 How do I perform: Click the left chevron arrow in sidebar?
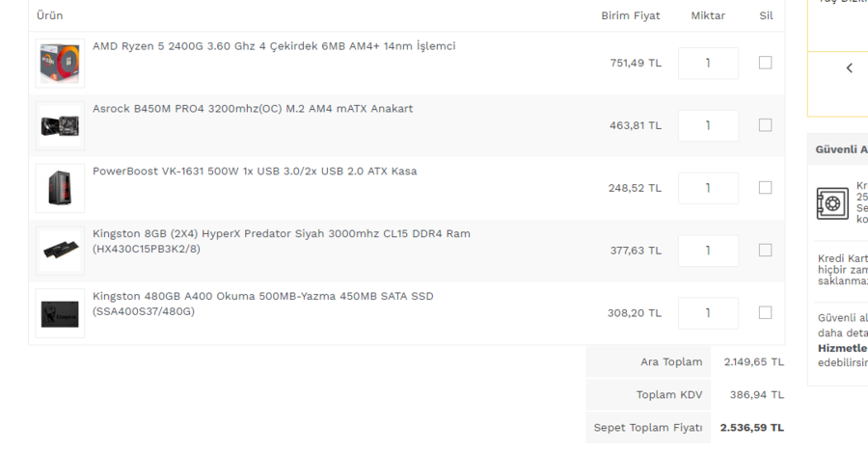850,68
